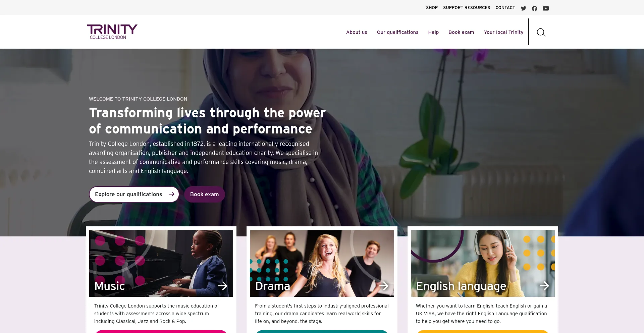The height and width of the screenshot is (333, 644).
Task: Expand the Your local Trinity menu
Action: [503, 32]
